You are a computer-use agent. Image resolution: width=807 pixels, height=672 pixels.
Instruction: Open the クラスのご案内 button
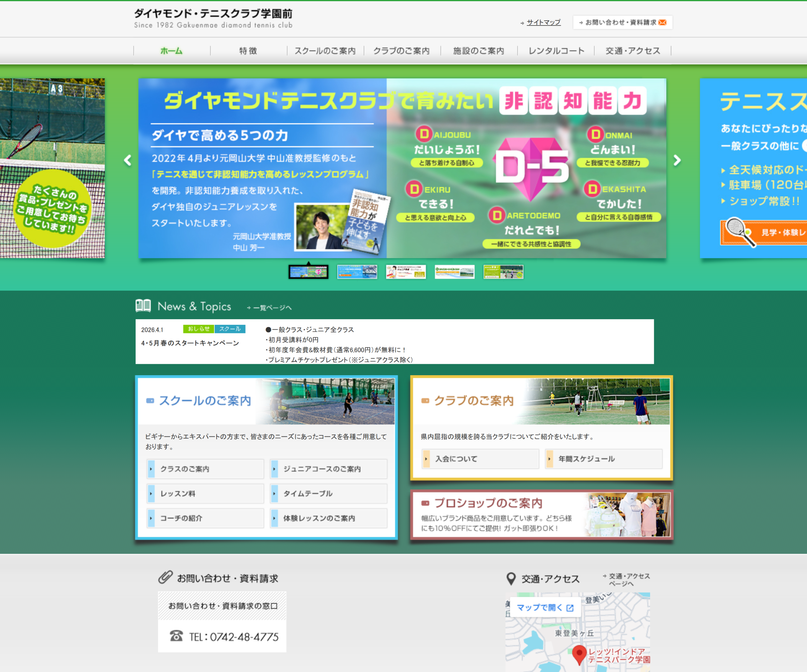pyautogui.click(x=206, y=469)
